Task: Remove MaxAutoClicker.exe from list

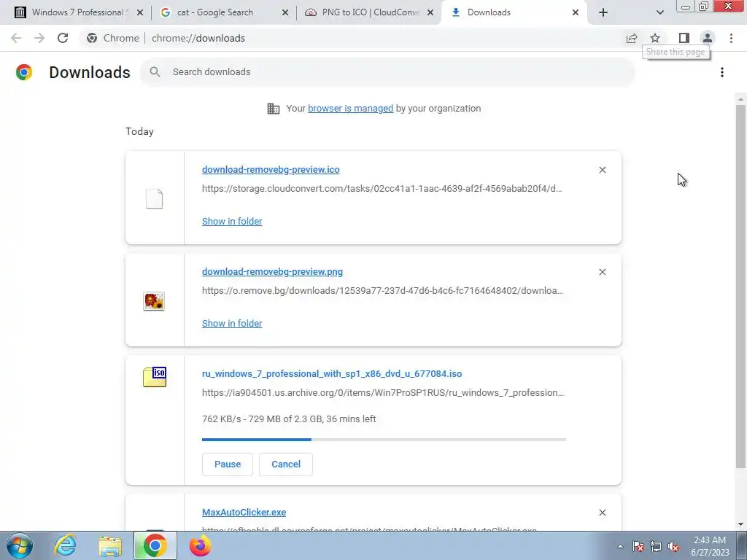Action: pos(602,513)
